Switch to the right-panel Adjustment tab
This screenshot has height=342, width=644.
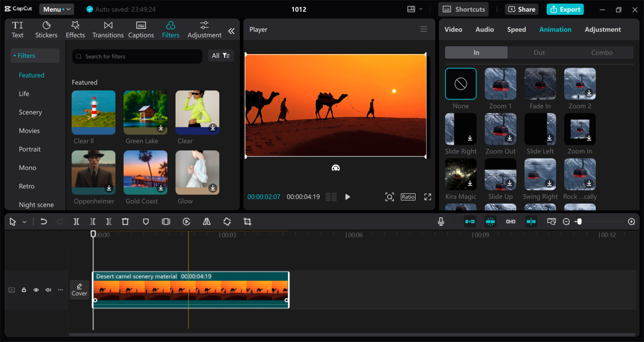point(603,30)
